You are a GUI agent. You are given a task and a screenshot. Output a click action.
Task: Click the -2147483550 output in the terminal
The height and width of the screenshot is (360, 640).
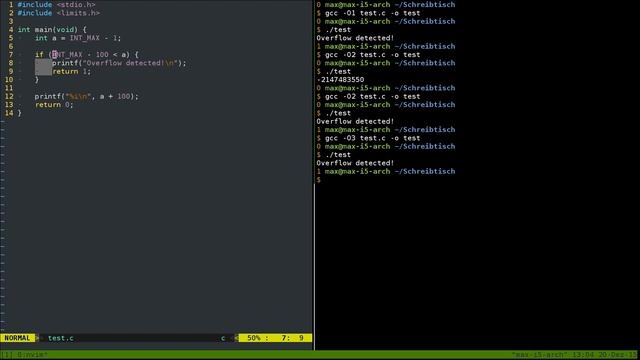[340, 80]
